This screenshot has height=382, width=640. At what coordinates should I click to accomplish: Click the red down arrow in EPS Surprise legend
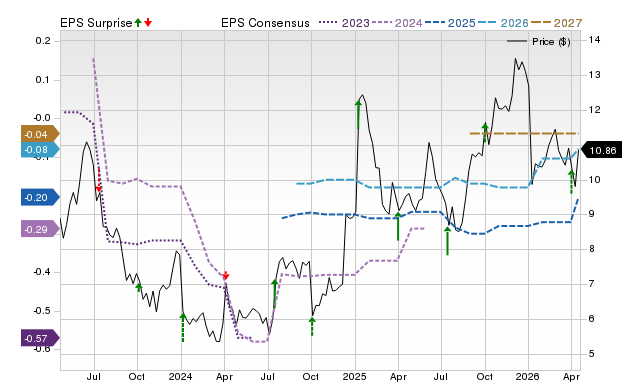(148, 22)
